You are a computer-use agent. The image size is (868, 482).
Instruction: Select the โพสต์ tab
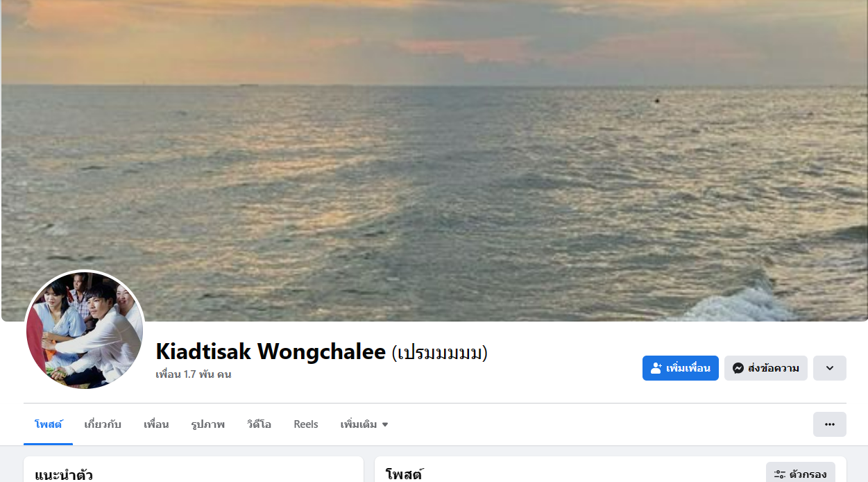49,424
